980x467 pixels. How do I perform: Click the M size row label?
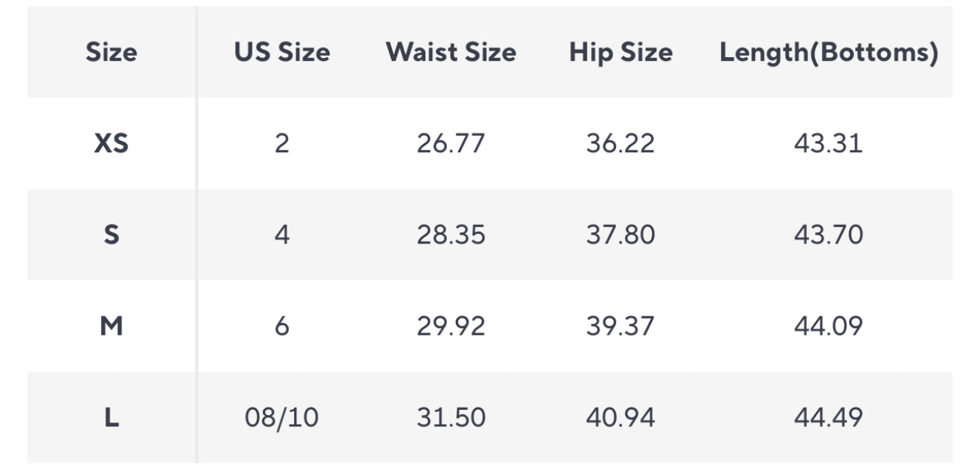[x=111, y=326]
